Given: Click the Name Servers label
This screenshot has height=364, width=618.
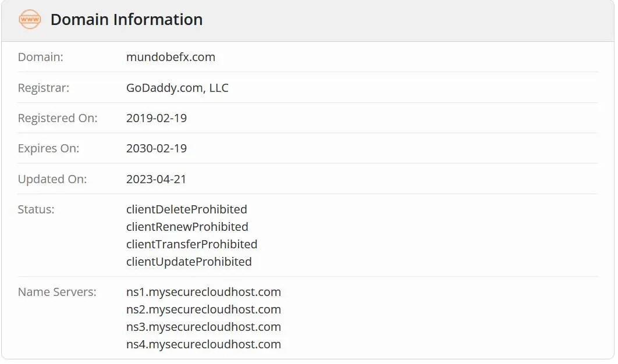Looking at the screenshot, I should pos(57,292).
